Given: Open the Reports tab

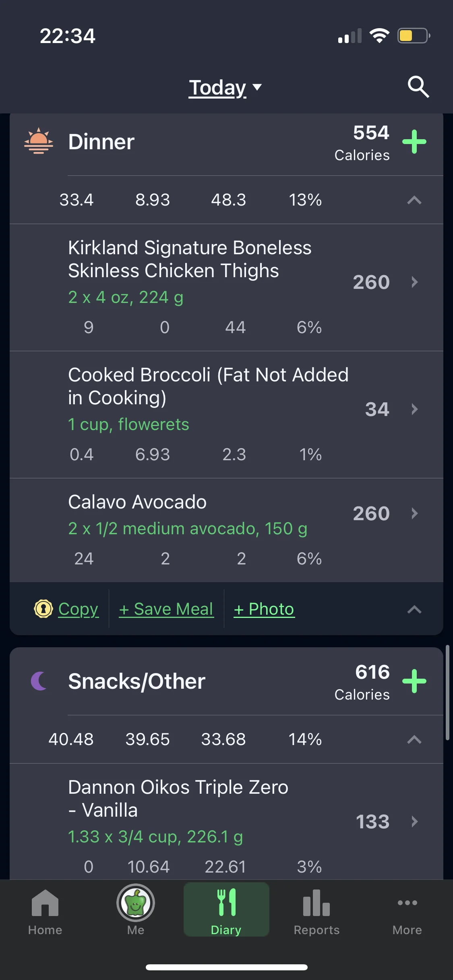Looking at the screenshot, I should (316, 912).
